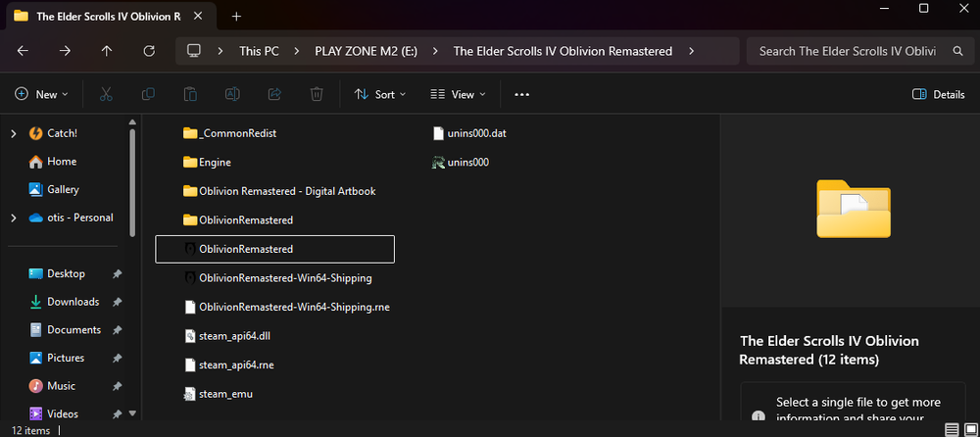This screenshot has width=980, height=437.
Task: Click the monitor icon in address bar
Action: 194,51
